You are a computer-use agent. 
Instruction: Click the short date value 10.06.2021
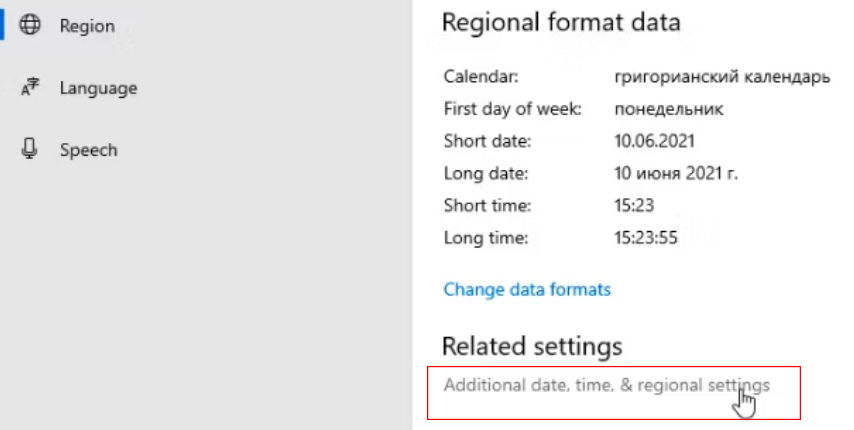point(655,141)
